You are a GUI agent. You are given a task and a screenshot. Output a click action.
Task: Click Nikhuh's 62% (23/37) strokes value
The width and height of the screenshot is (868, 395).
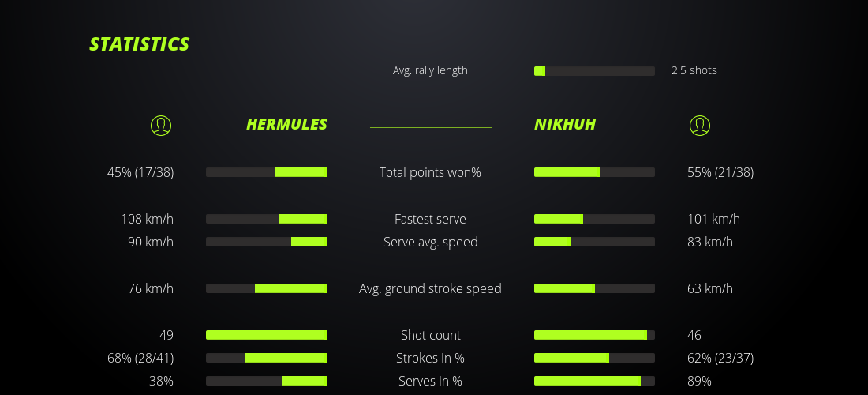coord(720,358)
